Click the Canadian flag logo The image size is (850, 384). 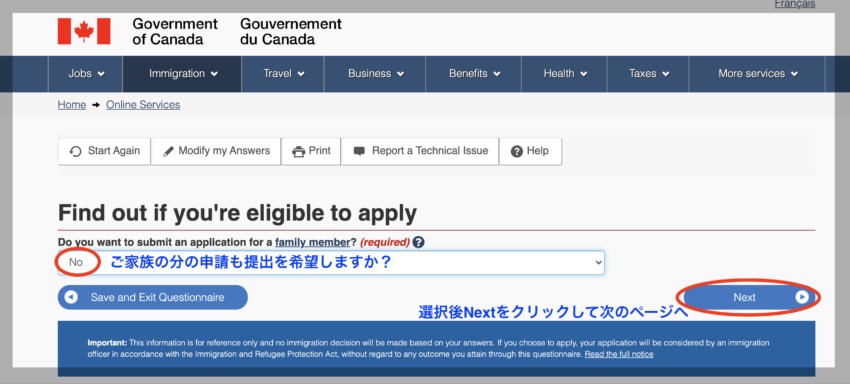(84, 31)
